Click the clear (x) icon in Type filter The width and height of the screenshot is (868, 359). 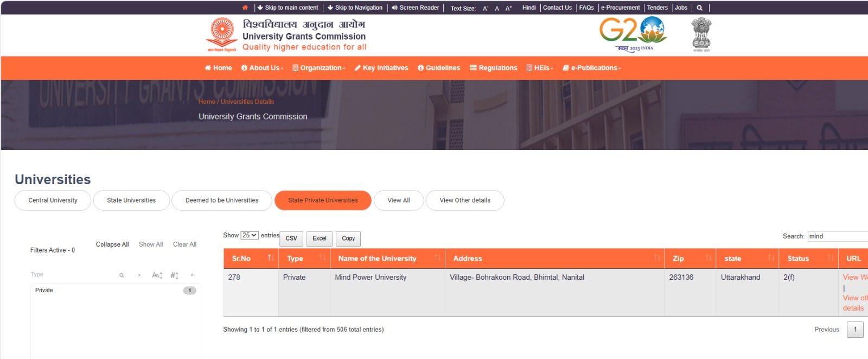click(x=139, y=275)
